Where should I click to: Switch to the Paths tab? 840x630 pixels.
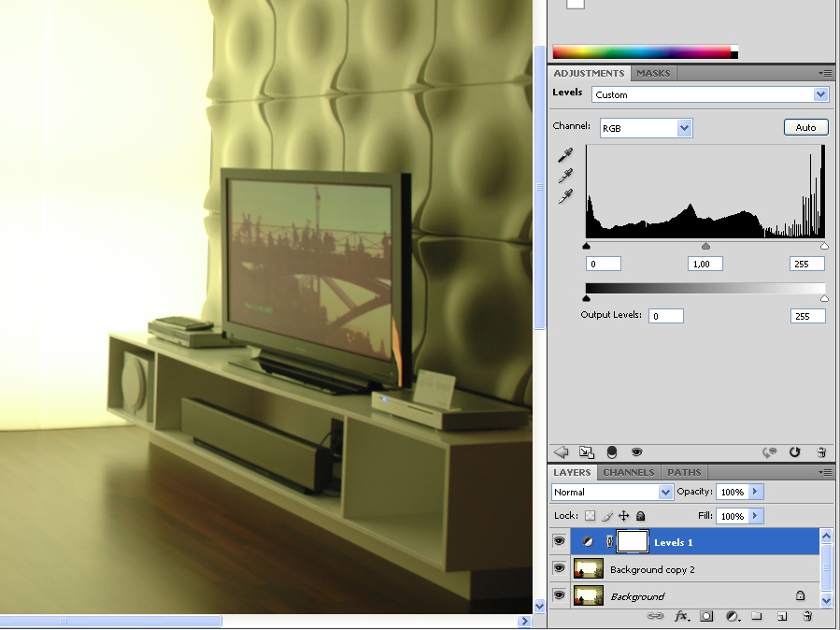[684, 473]
